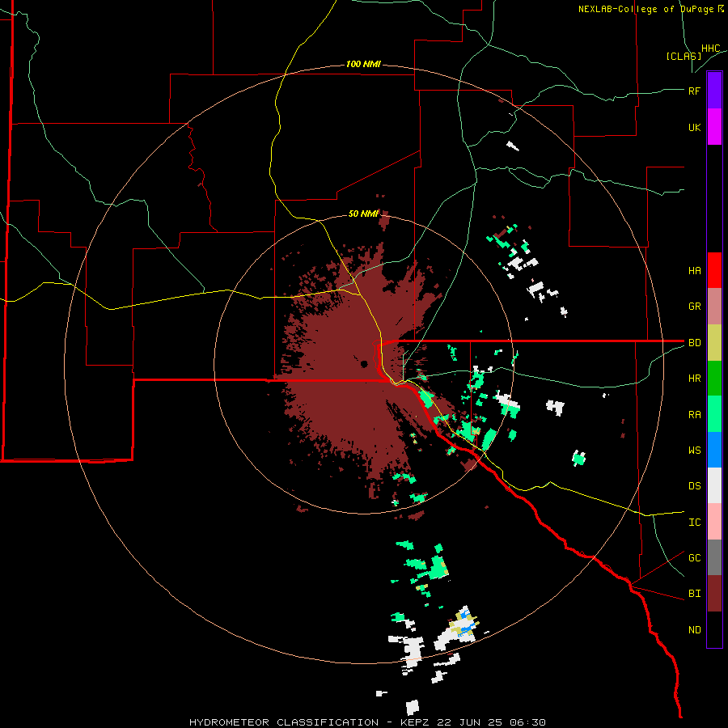Select the IC light pink legend swatch
The width and height of the screenshot is (728, 728).
click(x=714, y=522)
